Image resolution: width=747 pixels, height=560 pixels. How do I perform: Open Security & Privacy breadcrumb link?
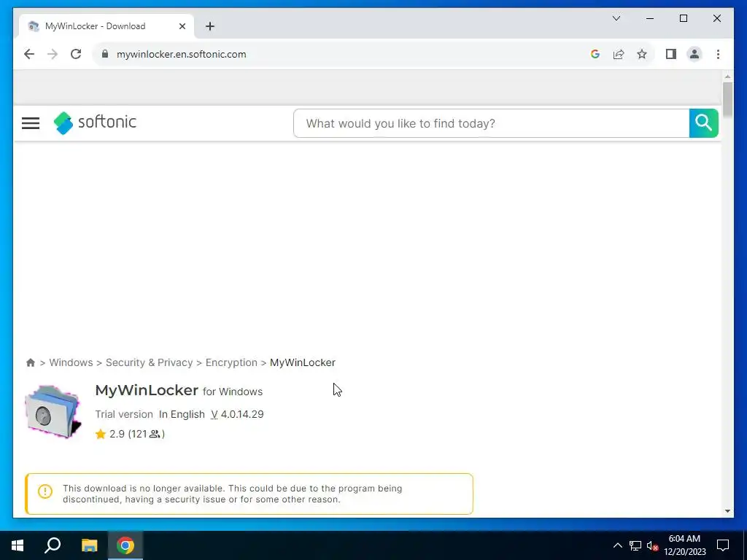point(149,363)
